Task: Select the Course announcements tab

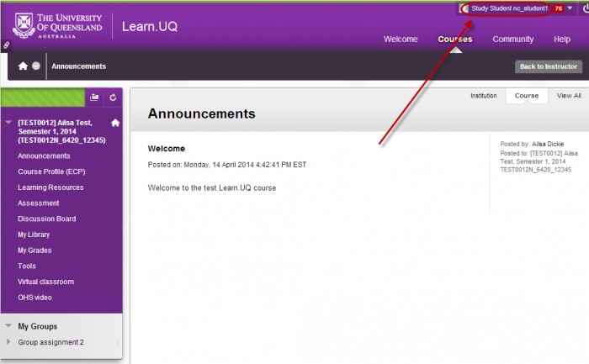Action: (527, 96)
